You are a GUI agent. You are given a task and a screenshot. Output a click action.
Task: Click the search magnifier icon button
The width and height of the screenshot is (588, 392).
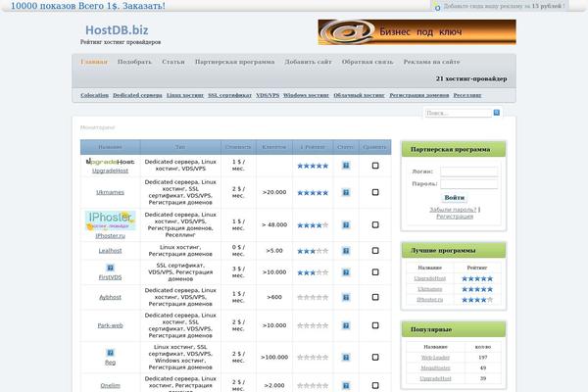click(x=497, y=113)
